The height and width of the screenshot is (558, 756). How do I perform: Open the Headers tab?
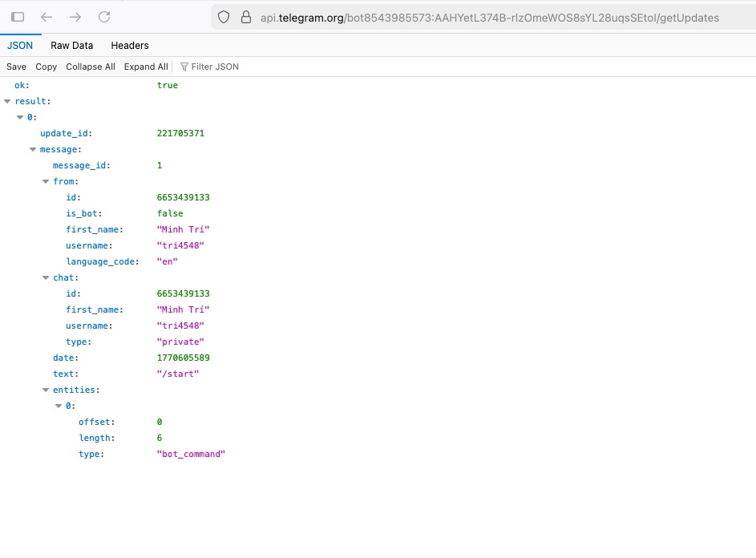[129, 46]
